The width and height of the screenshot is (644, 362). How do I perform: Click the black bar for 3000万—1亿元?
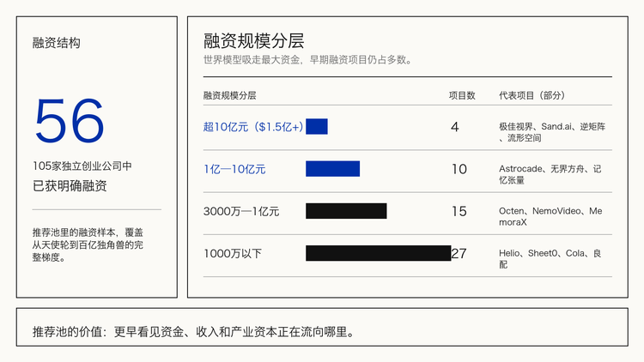pyautogui.click(x=346, y=211)
